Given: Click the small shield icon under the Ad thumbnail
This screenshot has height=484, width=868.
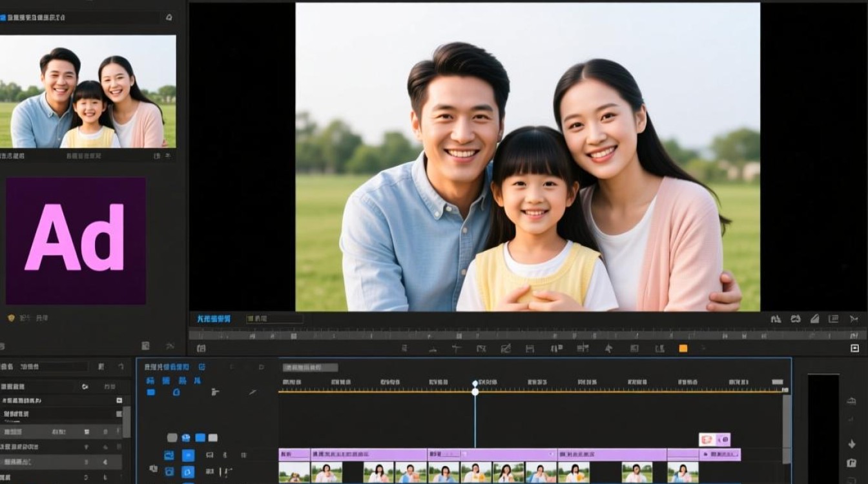Looking at the screenshot, I should click(x=10, y=318).
